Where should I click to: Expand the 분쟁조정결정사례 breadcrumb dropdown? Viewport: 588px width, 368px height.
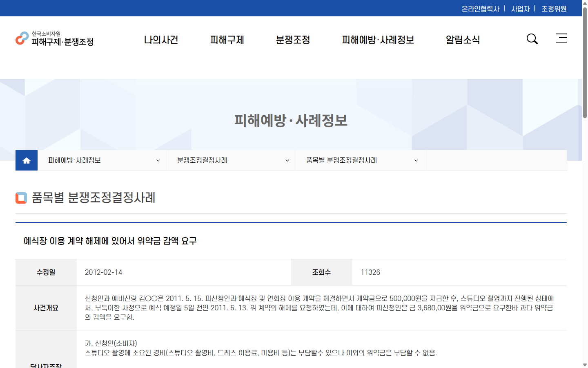(x=231, y=160)
